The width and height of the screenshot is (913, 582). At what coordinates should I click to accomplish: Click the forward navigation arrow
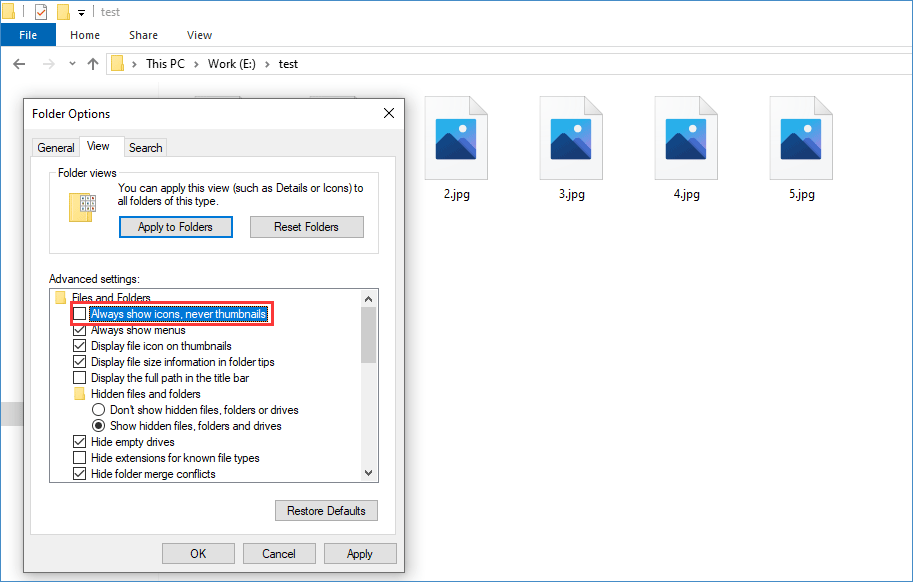47,63
